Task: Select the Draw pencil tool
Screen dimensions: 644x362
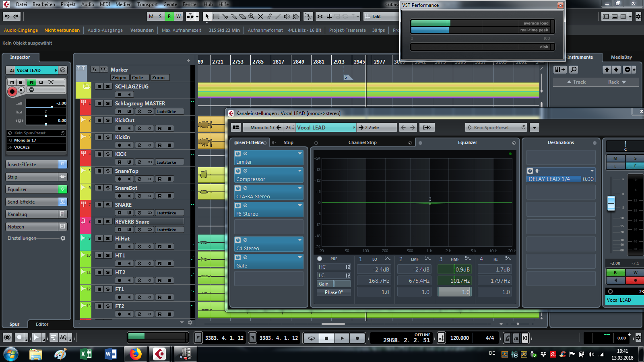Action: tap(269, 16)
